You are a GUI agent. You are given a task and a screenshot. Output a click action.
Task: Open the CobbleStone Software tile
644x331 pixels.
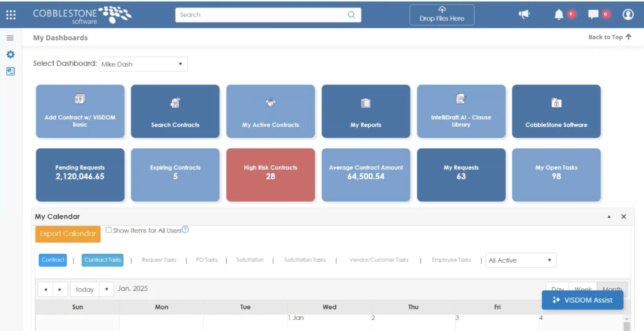pos(556,111)
